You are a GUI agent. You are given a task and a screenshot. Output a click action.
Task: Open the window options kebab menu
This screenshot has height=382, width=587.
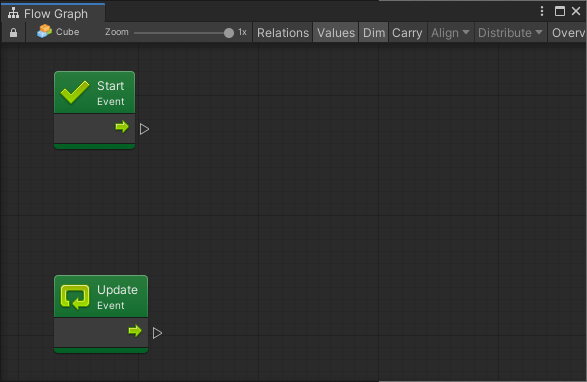pos(542,11)
